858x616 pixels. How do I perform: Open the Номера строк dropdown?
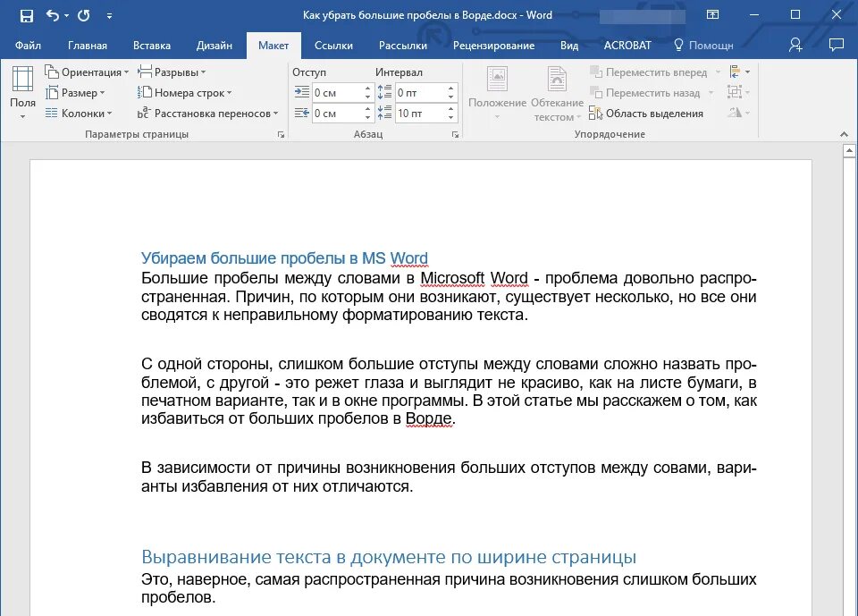point(184,93)
